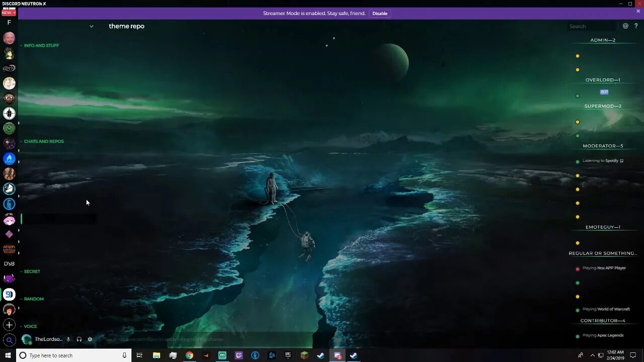The width and height of the screenshot is (644, 362).
Task: Dismiss the Streamer Mode banner
Action: 638,11
